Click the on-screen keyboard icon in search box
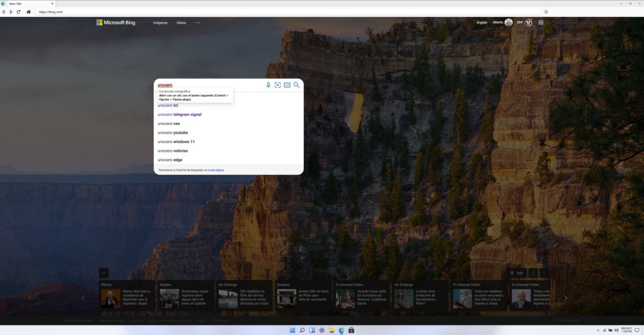 point(287,85)
